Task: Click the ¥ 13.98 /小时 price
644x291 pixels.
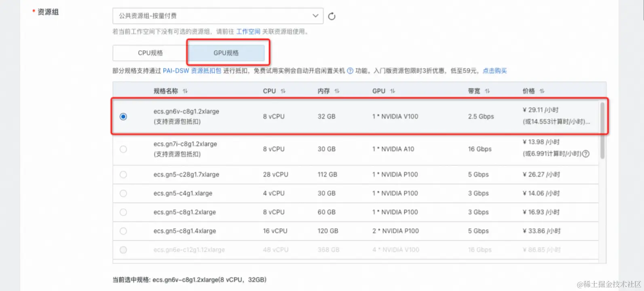Action: point(541,142)
